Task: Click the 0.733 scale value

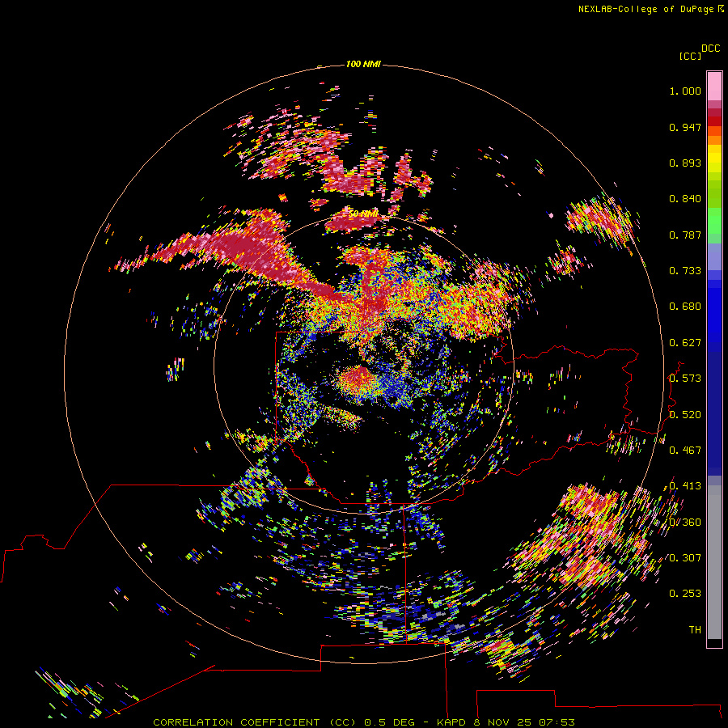Action: coord(685,271)
